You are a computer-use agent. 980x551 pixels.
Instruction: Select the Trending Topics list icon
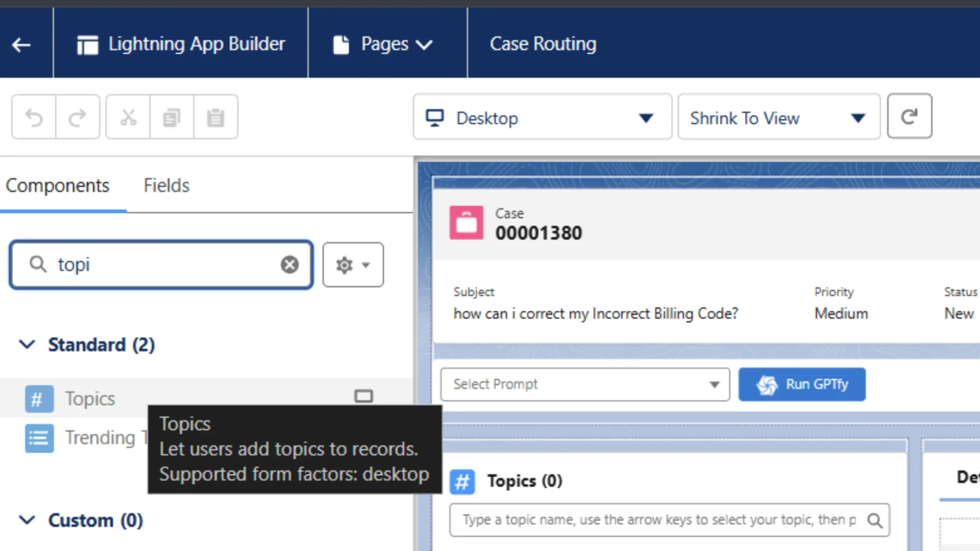[38, 438]
